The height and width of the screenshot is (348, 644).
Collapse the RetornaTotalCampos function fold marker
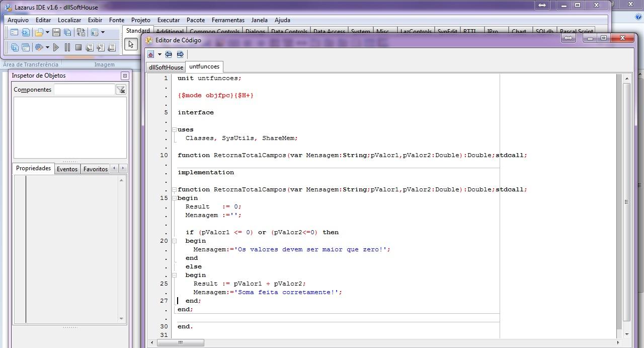click(174, 189)
